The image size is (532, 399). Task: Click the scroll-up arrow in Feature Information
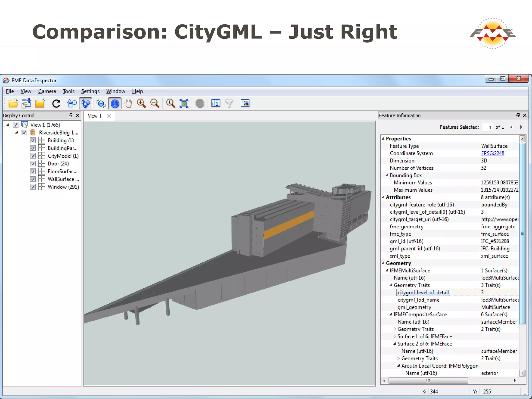click(522, 139)
